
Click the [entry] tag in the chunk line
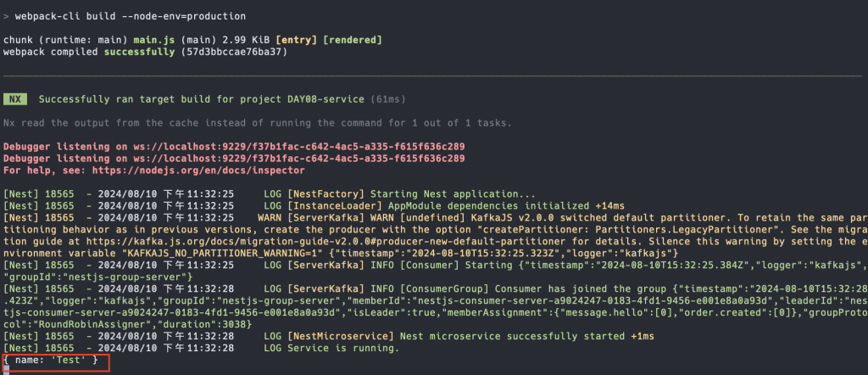click(x=298, y=41)
